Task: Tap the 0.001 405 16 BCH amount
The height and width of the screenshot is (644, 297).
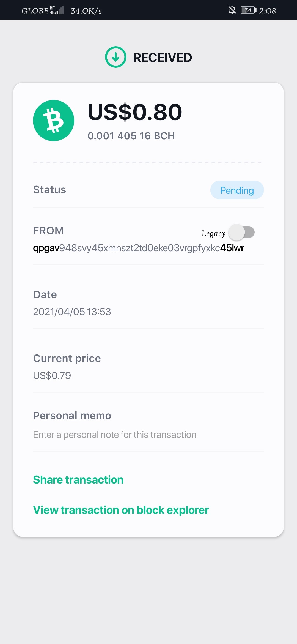Action: coord(131,136)
